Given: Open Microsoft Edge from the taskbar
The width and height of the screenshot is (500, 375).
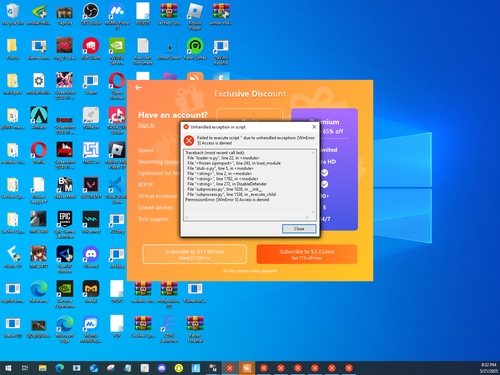Looking at the screenshot, I should (60, 368).
